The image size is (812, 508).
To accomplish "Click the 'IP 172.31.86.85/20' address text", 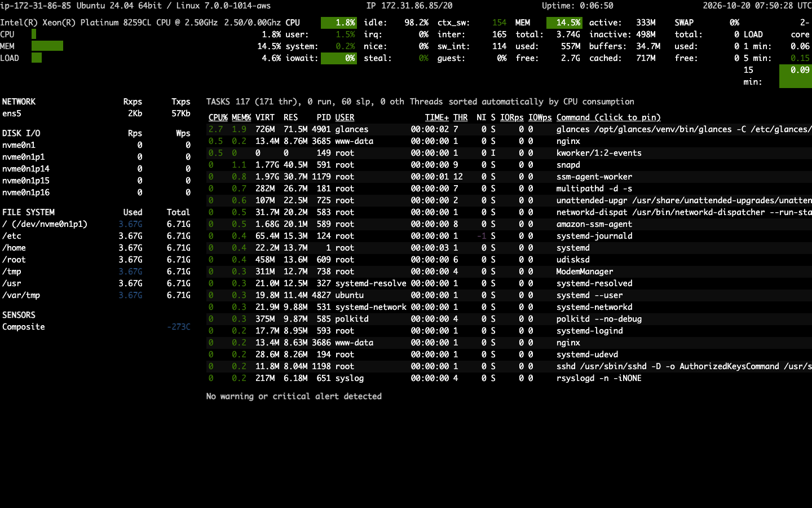I will 409,6.
